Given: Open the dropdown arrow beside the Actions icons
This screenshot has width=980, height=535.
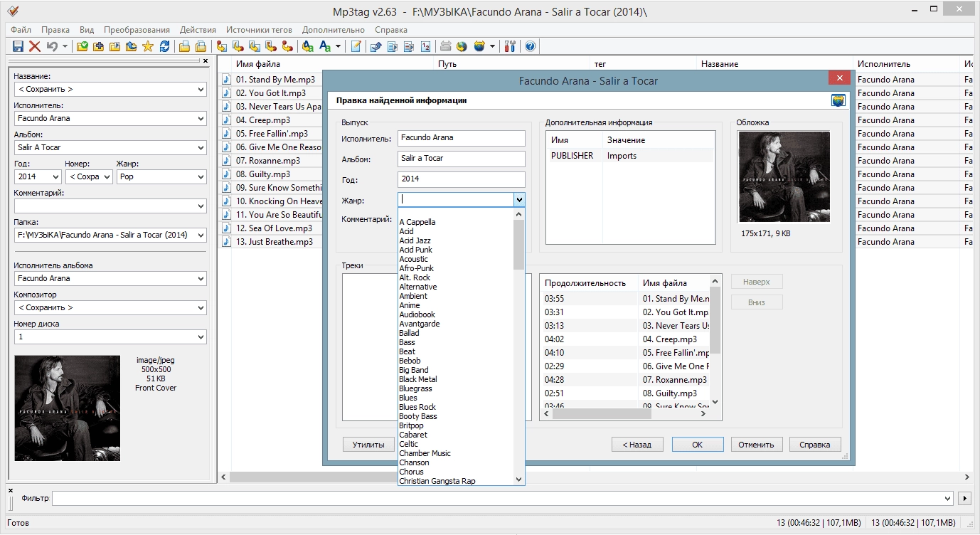Looking at the screenshot, I should point(338,46).
